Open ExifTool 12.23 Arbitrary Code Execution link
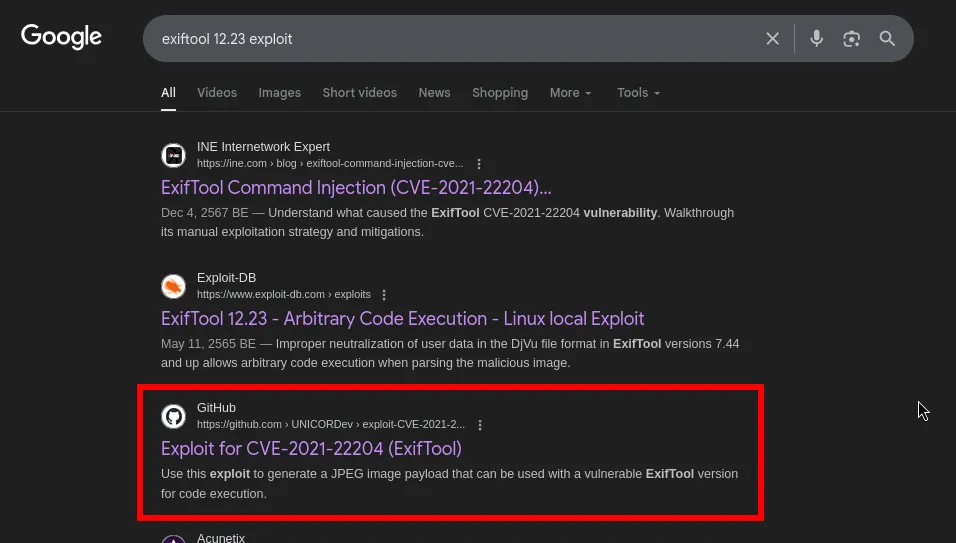Viewport: 956px width, 543px height. point(402,319)
